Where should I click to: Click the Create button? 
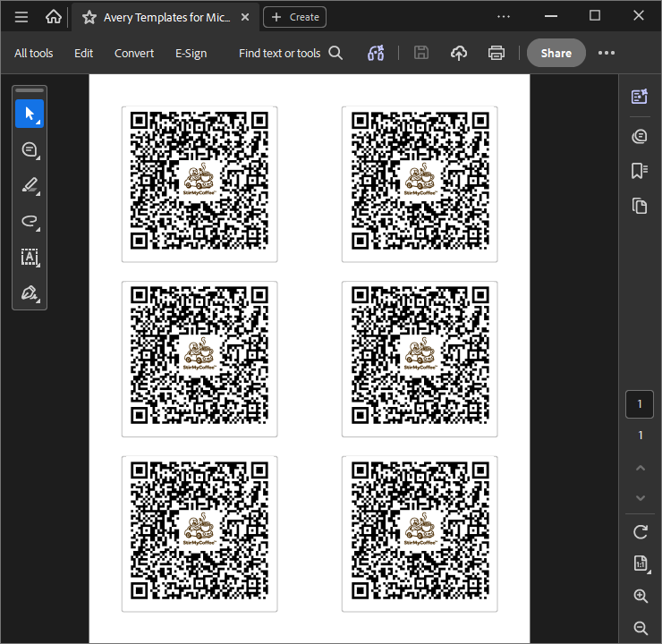[294, 17]
